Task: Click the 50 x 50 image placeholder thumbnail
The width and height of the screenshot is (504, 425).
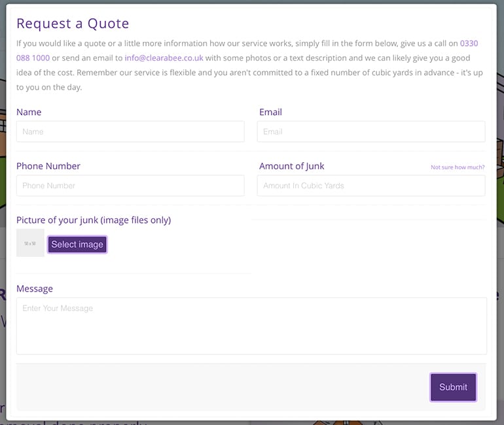Action: (x=30, y=243)
